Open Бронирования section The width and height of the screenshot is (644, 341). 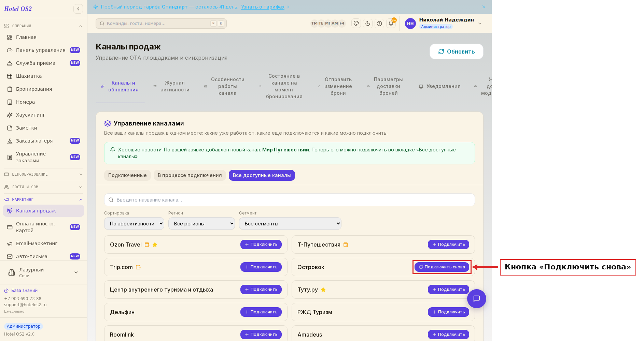[x=43, y=89]
